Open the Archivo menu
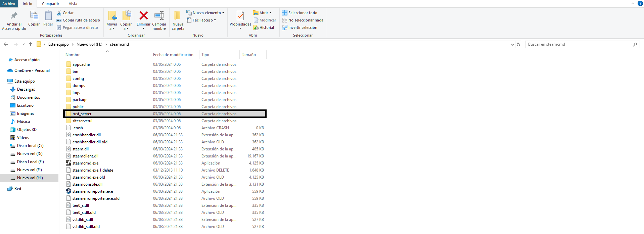Screen dimensions: 644x234 9,4
